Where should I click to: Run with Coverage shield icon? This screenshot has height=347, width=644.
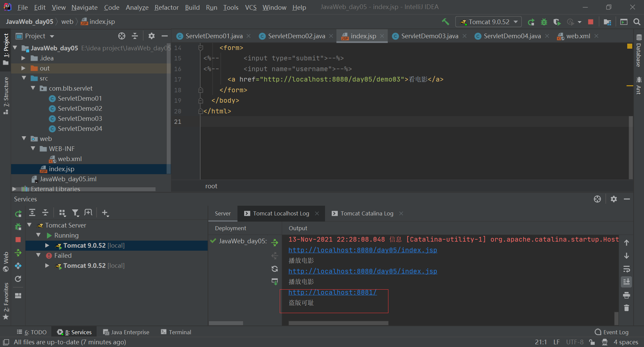pos(557,22)
